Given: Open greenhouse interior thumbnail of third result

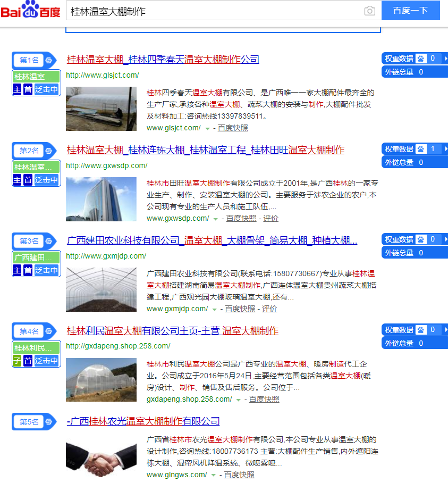Looking at the screenshot, I should (101, 289).
